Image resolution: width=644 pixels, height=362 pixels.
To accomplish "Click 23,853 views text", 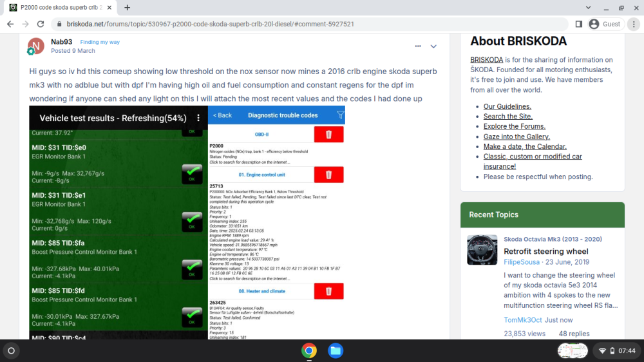I will click(x=524, y=334).
